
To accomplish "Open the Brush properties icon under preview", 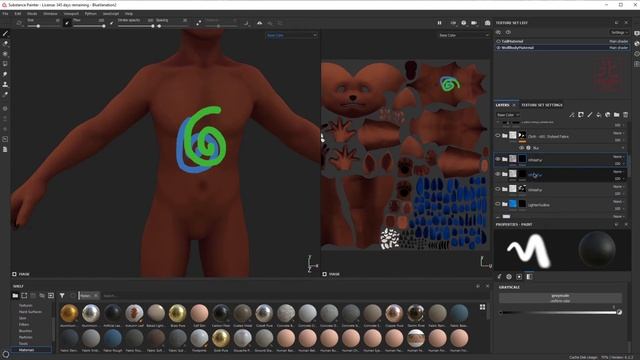I will pyautogui.click(x=499, y=277).
